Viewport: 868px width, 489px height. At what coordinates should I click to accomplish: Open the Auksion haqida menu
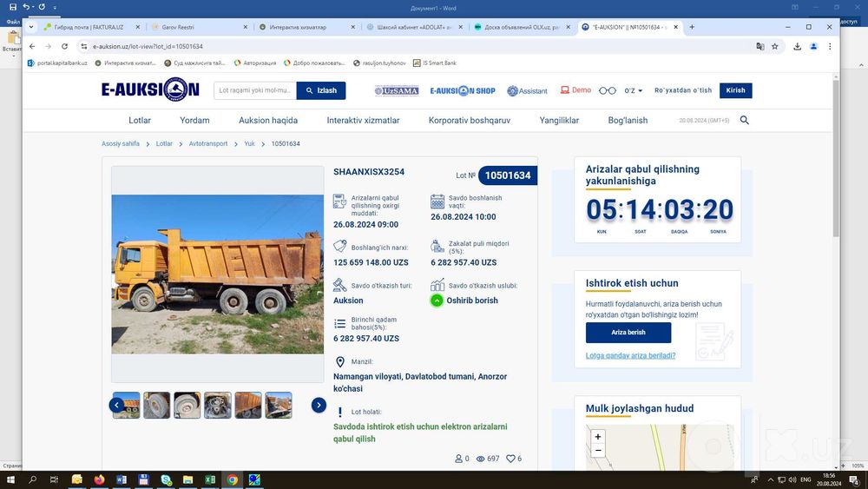[x=268, y=120]
